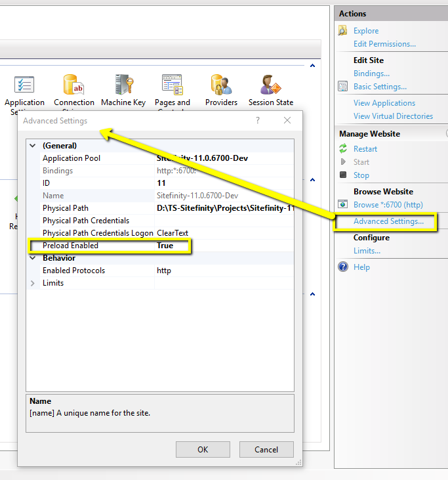
Task: Cancel the Advanced Settings dialog
Action: coord(266,450)
